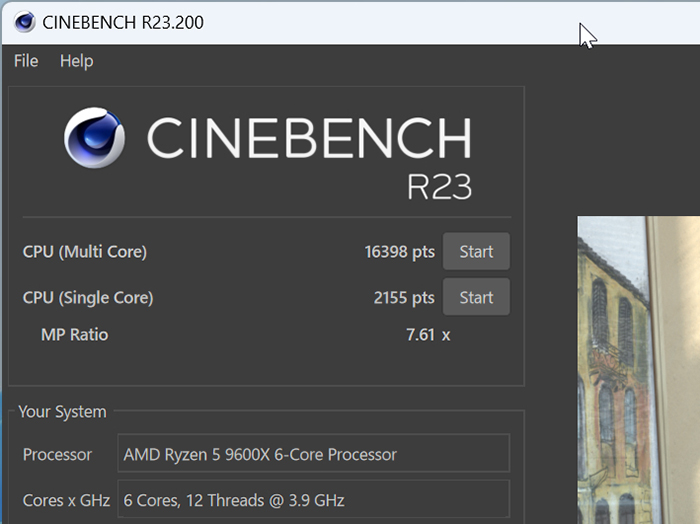Click the Cores x GHz label
Viewport: 700px width, 524px height.
pyautogui.click(x=67, y=500)
